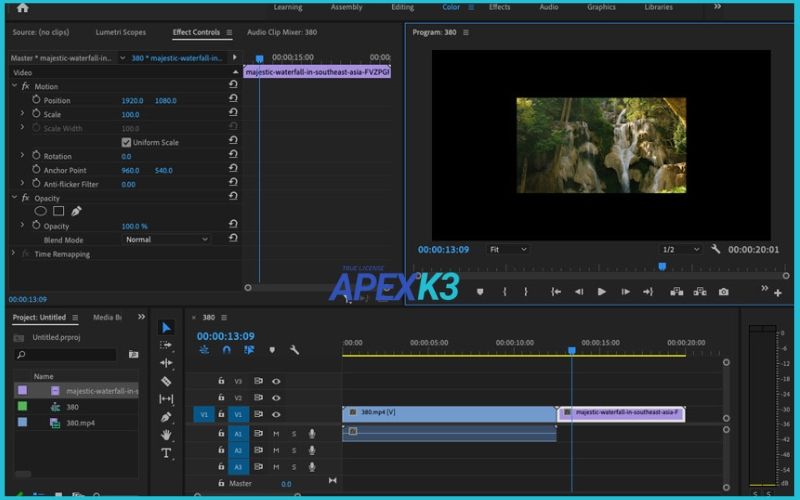Click the project search field
Image resolution: width=800 pixels, height=500 pixels.
70,355
